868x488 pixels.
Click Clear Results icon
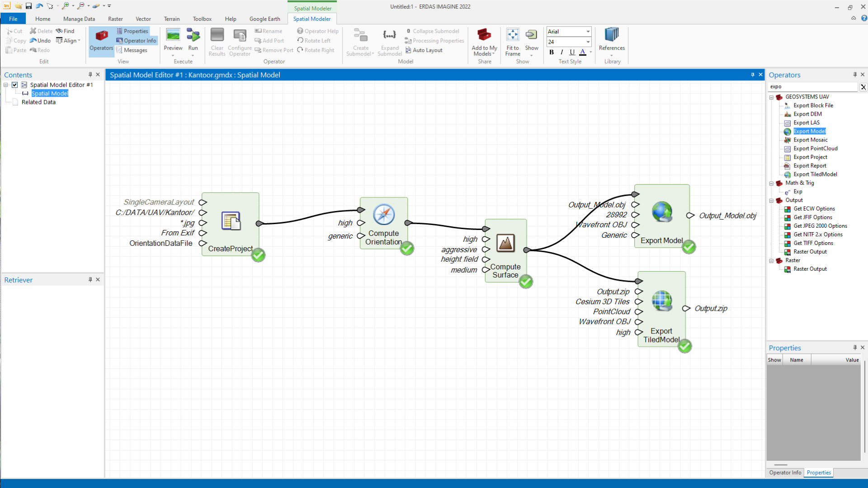click(217, 42)
